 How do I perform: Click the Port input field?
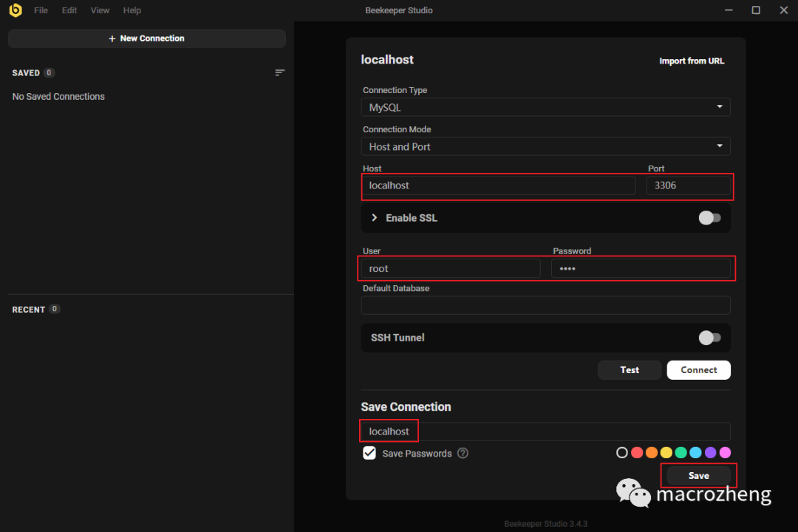pyautogui.click(x=688, y=185)
